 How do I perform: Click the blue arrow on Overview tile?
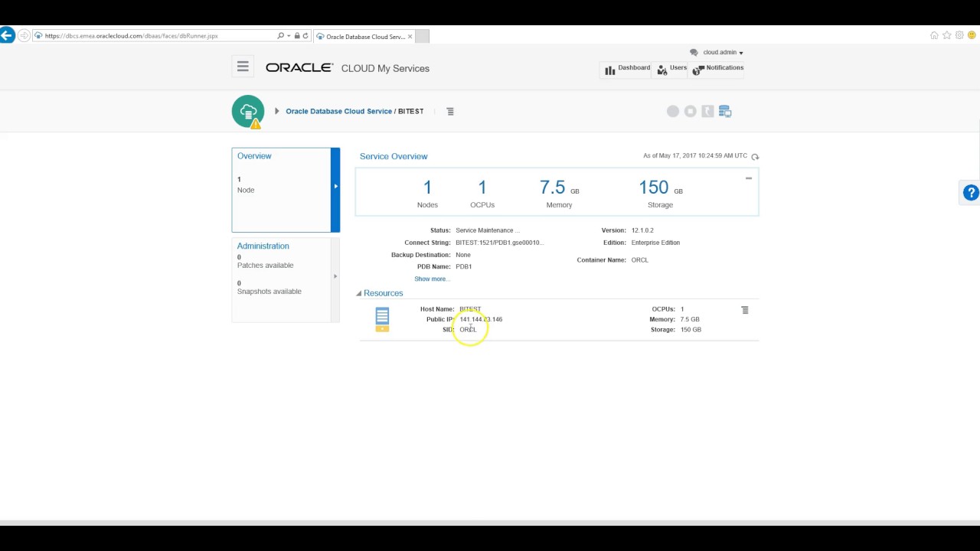pyautogui.click(x=335, y=190)
